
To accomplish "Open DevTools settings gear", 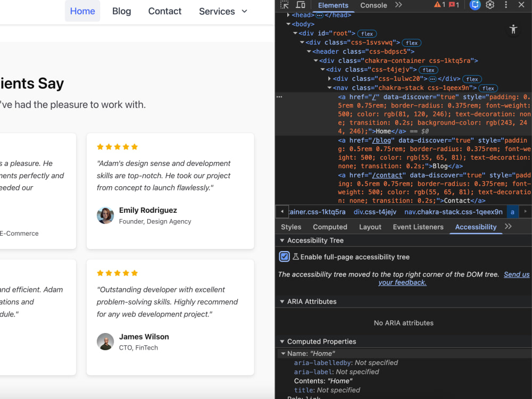I will click(490, 5).
